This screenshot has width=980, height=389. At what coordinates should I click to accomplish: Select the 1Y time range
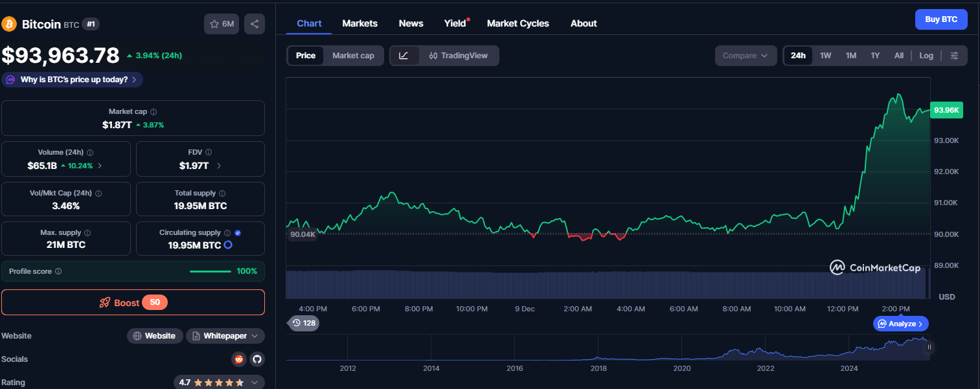[874, 56]
